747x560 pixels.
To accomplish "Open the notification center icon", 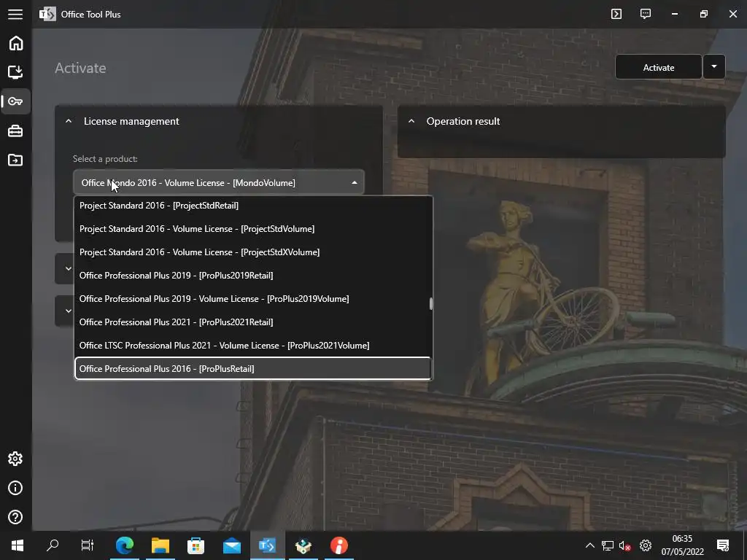I will click(x=723, y=545).
